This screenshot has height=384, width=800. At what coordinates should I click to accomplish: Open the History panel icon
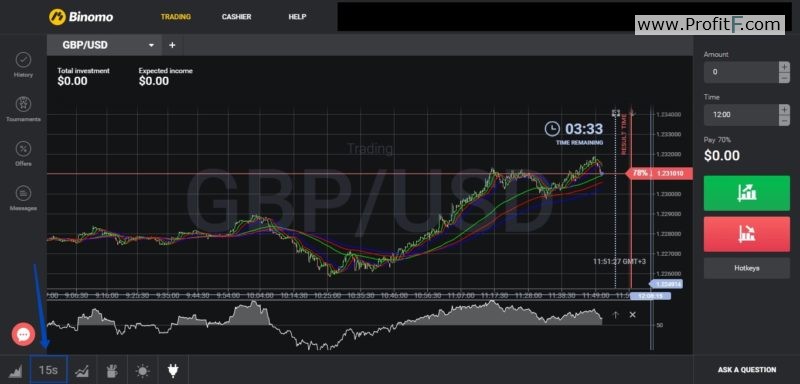click(x=23, y=60)
